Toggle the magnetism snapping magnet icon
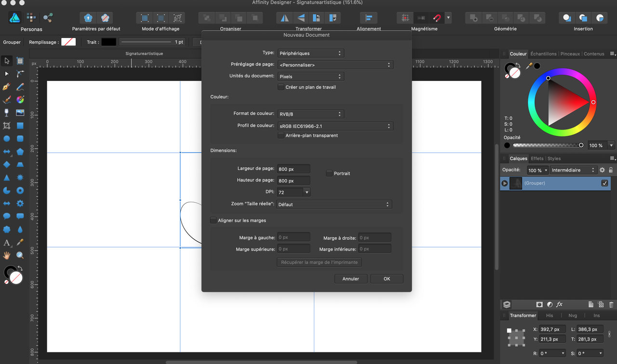This screenshot has height=364, width=617. coord(437,18)
